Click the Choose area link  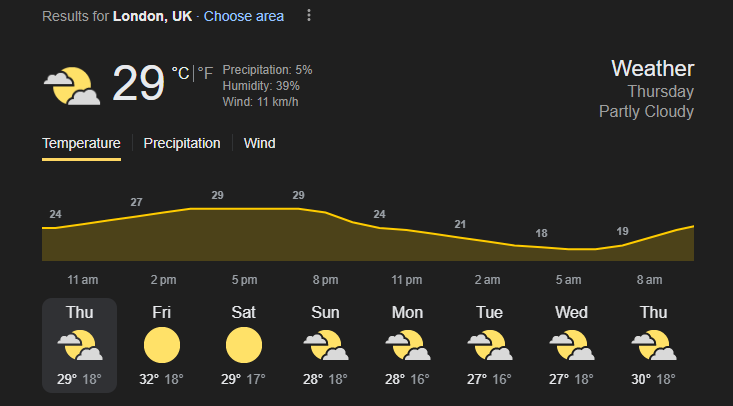point(244,16)
